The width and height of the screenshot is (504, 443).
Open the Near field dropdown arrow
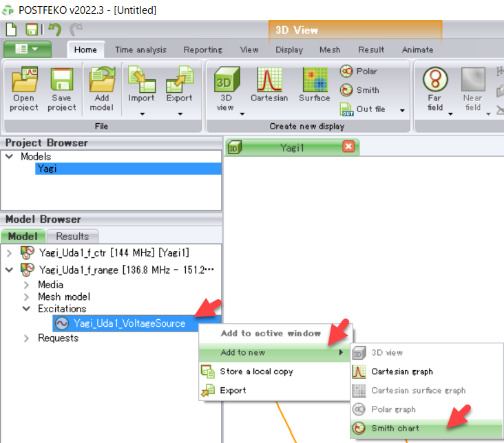pos(488,114)
